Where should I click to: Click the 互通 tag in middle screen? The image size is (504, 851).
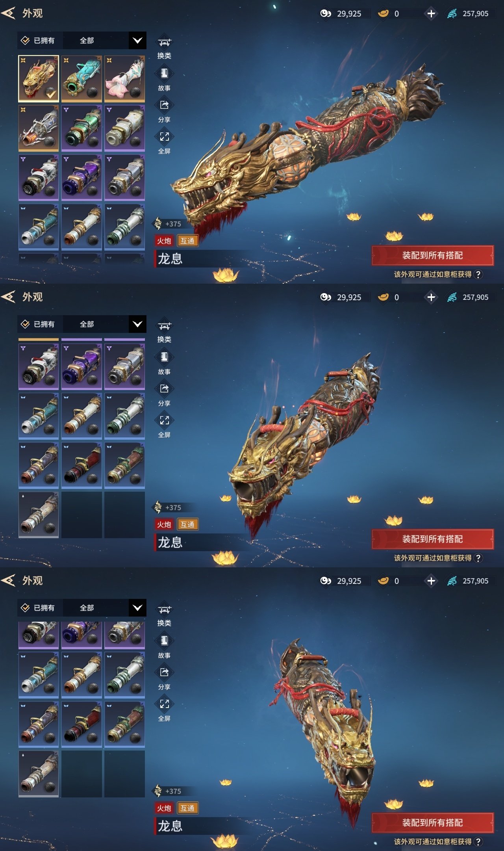(187, 524)
